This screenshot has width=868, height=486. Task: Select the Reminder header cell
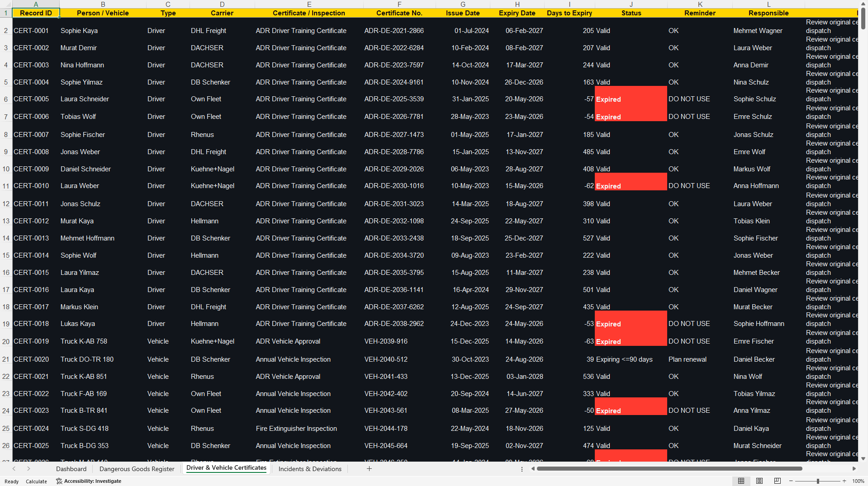click(700, 13)
